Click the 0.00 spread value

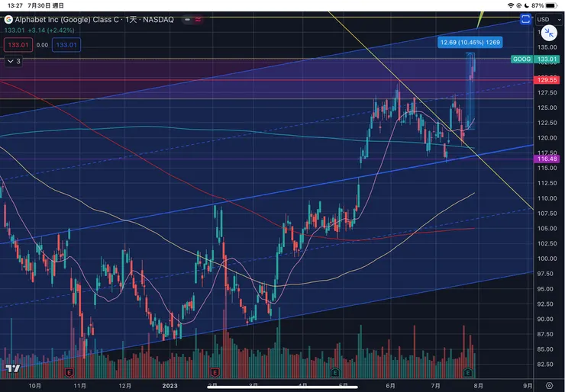click(42, 45)
